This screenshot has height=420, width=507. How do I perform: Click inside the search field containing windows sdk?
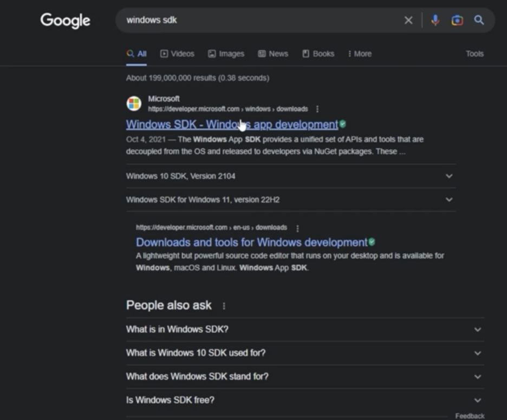(x=259, y=21)
